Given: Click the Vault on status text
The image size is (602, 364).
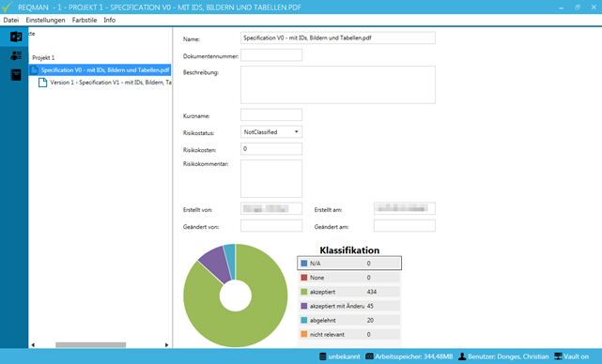Looking at the screenshot, I should (576, 356).
